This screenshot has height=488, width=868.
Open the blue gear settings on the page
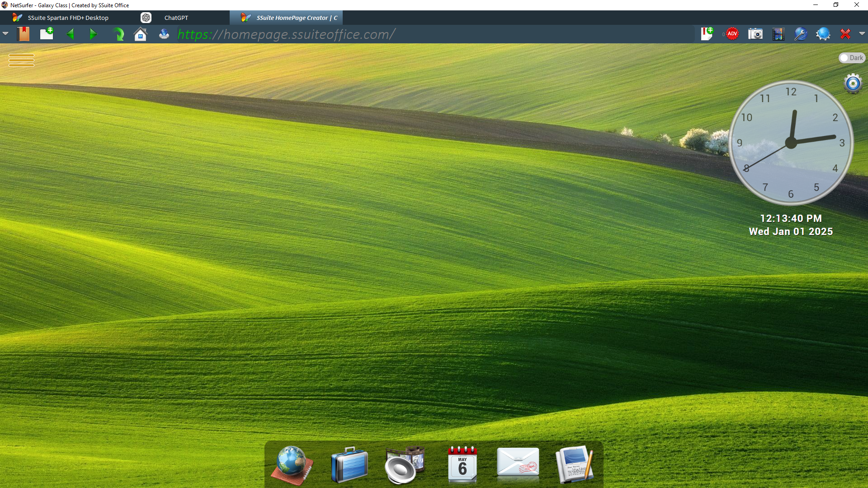point(853,84)
